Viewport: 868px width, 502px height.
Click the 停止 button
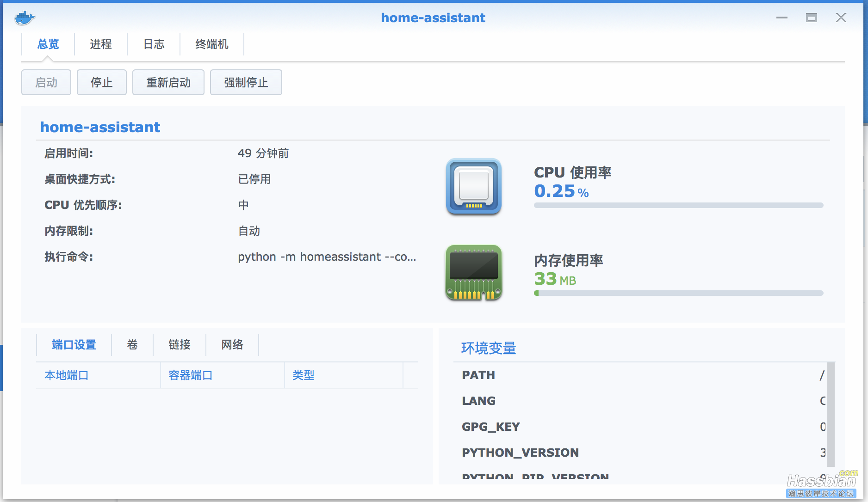pyautogui.click(x=102, y=82)
